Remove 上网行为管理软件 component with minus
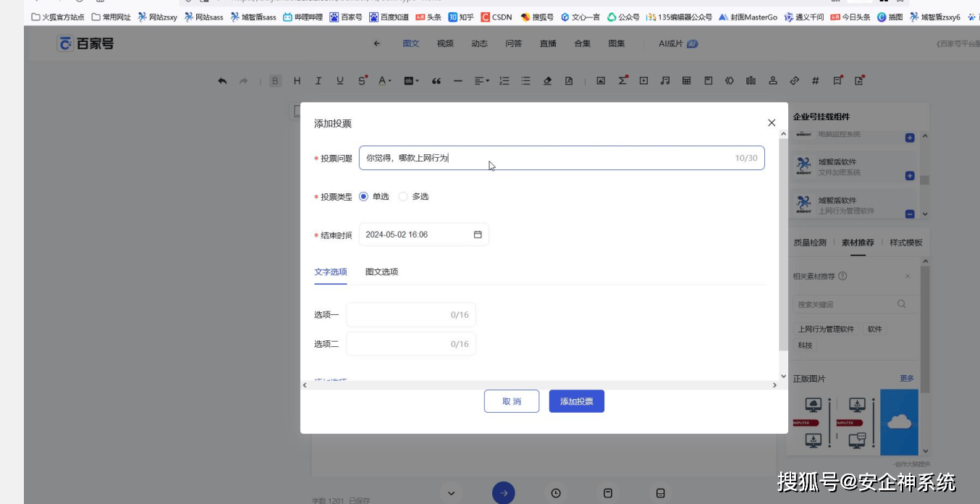 [910, 214]
